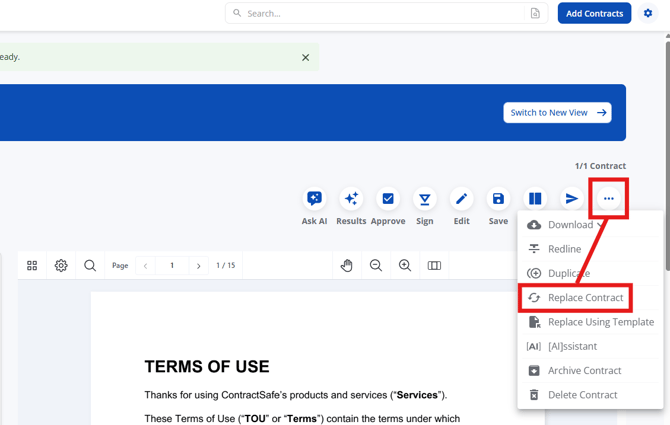Save the contract using Save icon
Screen dimensions: 670x425
[x=498, y=199]
